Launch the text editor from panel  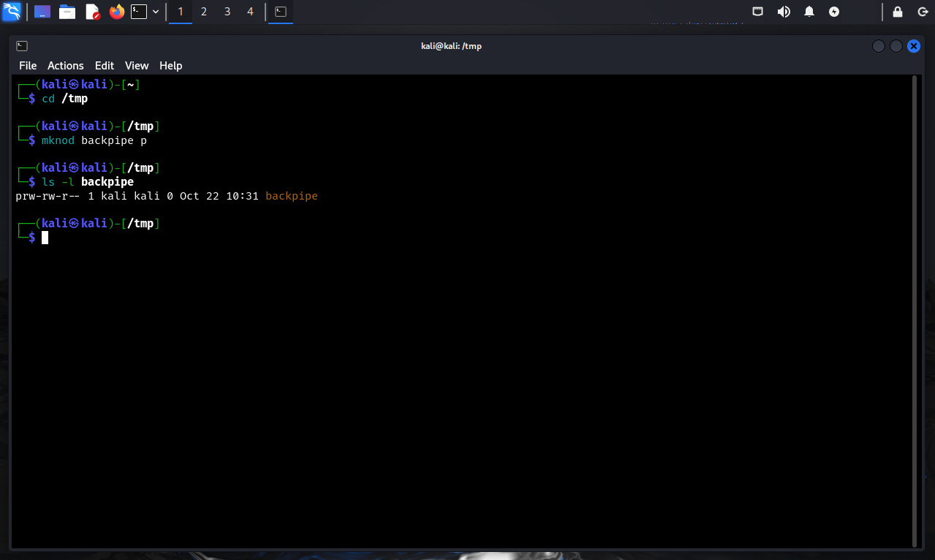pyautogui.click(x=92, y=12)
